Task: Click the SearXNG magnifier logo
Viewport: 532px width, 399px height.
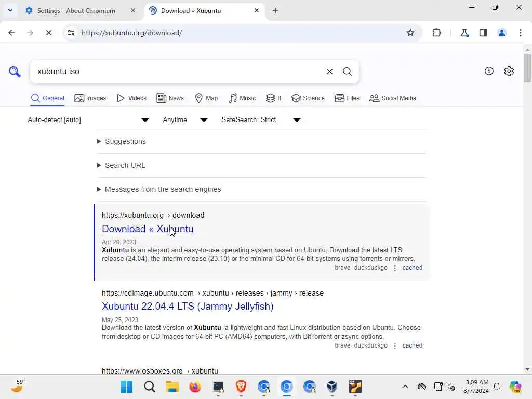Action: point(15,72)
